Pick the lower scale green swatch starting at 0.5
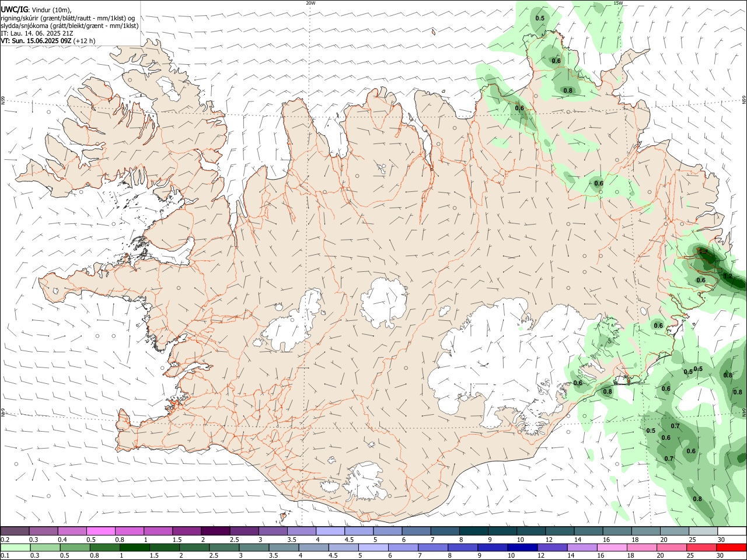The height and width of the screenshot is (560, 747). coord(75,547)
